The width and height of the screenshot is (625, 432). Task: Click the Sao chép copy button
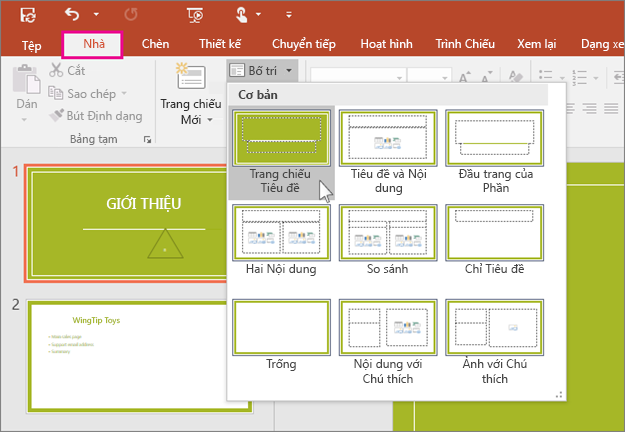coord(82,94)
